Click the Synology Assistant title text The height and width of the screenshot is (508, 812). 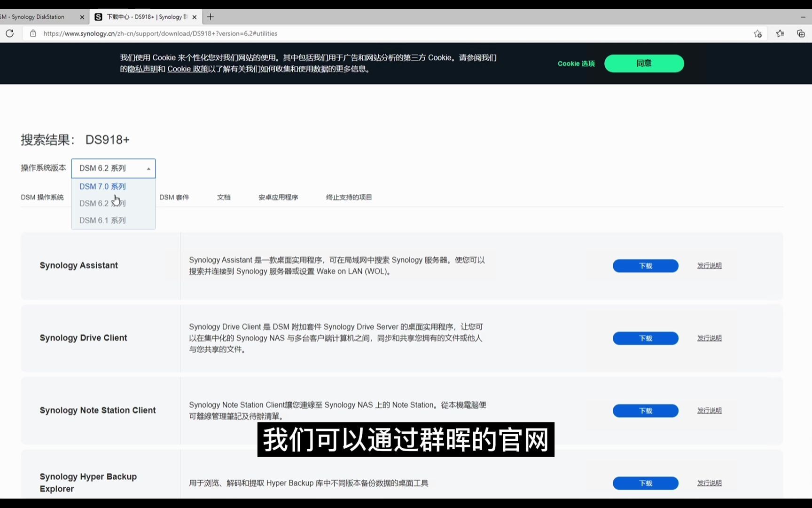(x=79, y=265)
